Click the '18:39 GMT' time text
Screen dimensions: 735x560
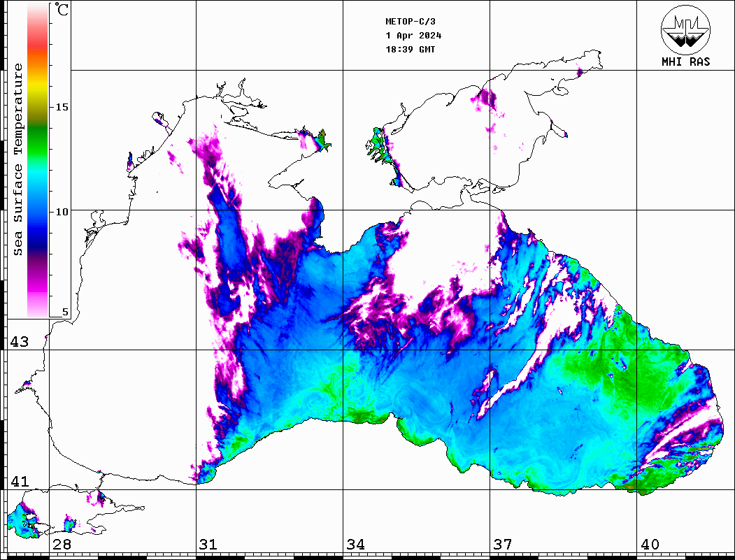coord(411,49)
